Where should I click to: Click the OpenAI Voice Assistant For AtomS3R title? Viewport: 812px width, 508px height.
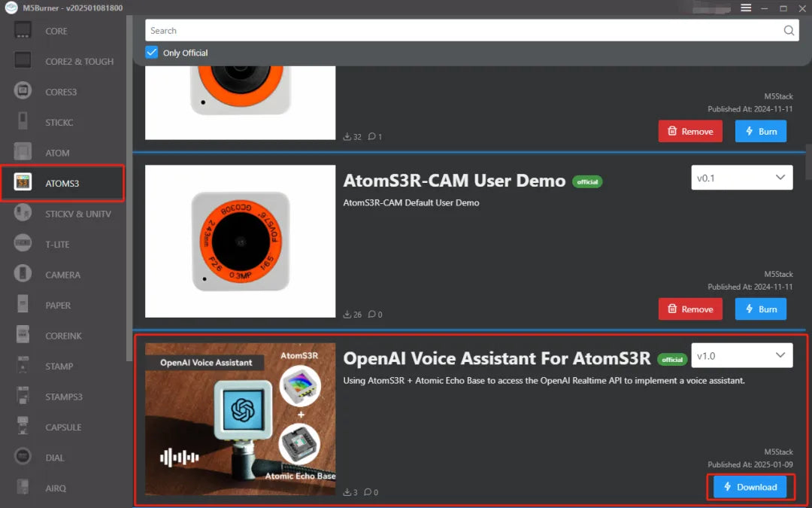coord(497,358)
